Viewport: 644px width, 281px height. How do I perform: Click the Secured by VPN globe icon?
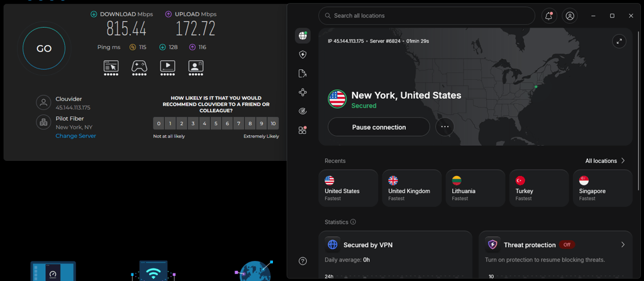[x=332, y=245]
